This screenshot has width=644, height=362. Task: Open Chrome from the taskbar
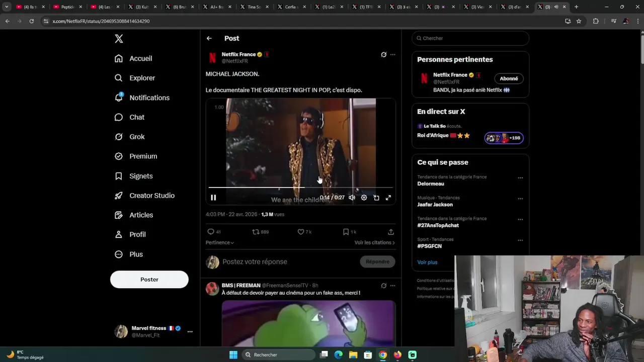[383, 355]
